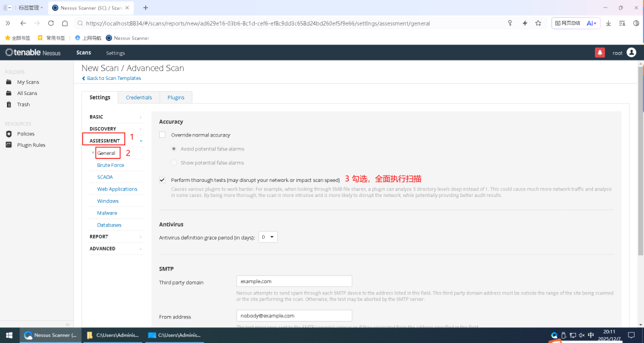644x343 pixels.
Task: Open Policies from the resources sidebar
Action: (26, 133)
